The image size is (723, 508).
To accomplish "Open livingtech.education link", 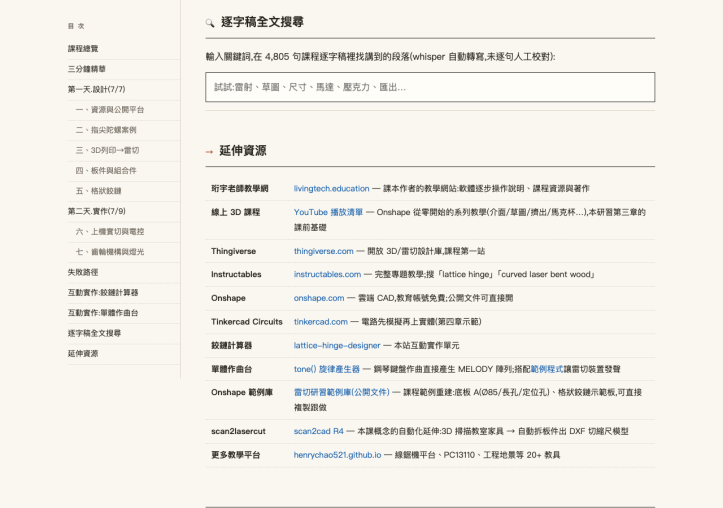I will click(332, 189).
